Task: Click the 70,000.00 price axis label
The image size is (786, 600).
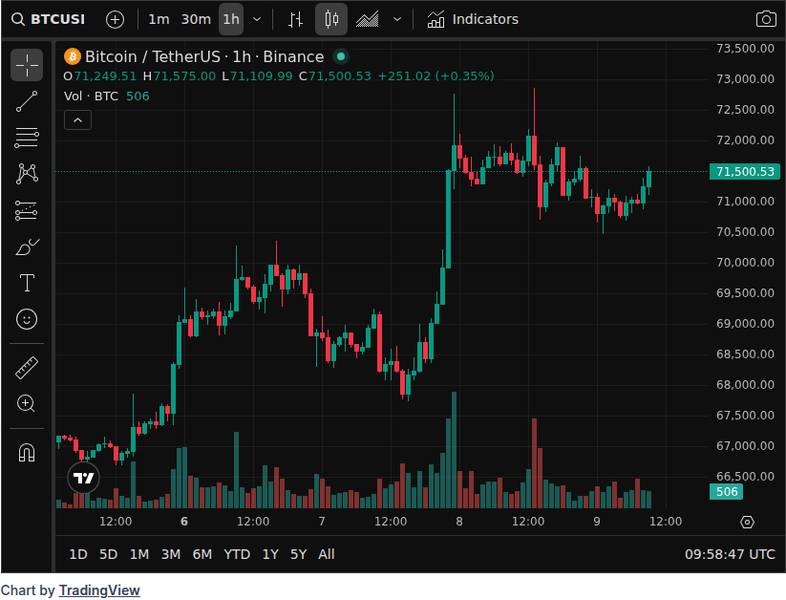Action: [x=745, y=262]
